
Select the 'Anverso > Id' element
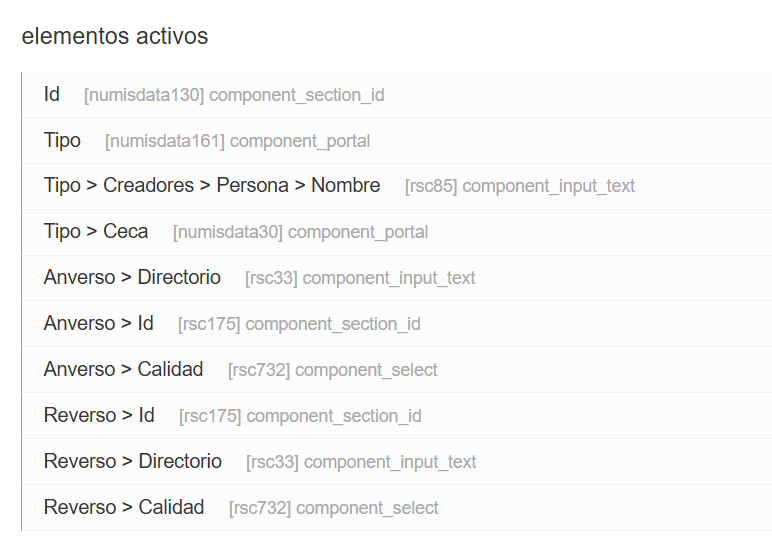[99, 324]
